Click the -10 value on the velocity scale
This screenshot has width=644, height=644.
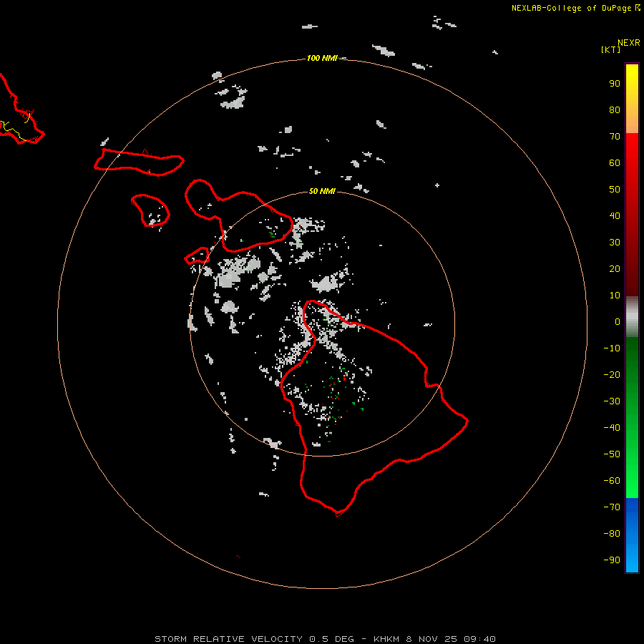point(612,348)
